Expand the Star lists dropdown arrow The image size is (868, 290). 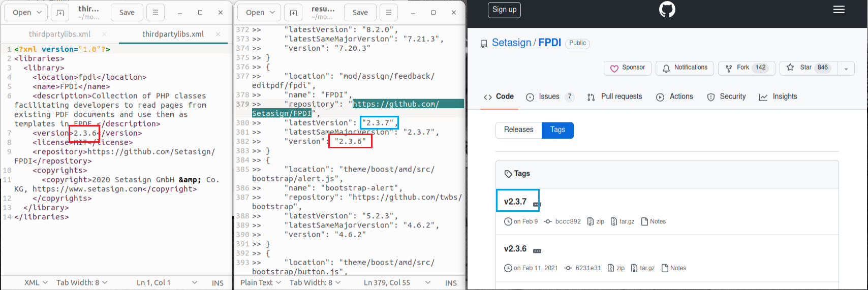click(846, 68)
